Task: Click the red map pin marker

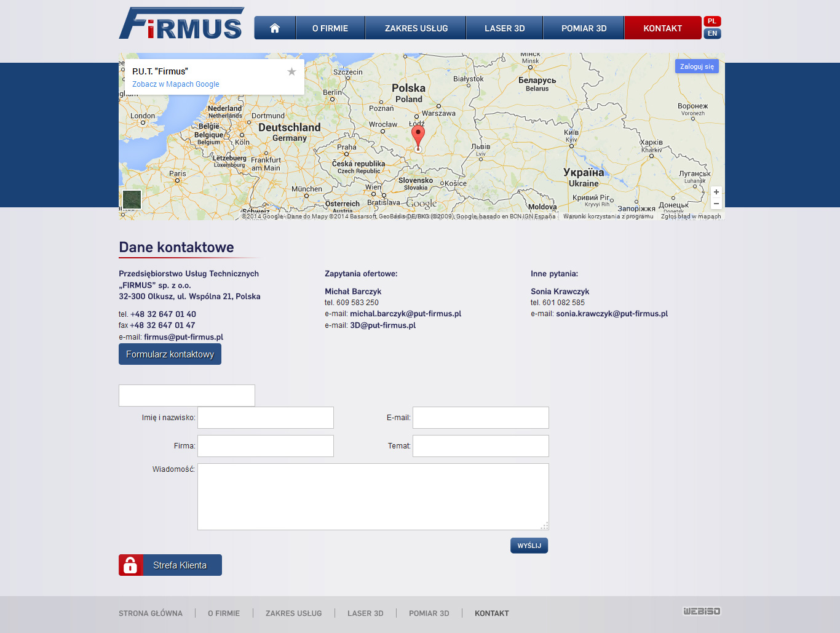Action: pyautogui.click(x=418, y=138)
